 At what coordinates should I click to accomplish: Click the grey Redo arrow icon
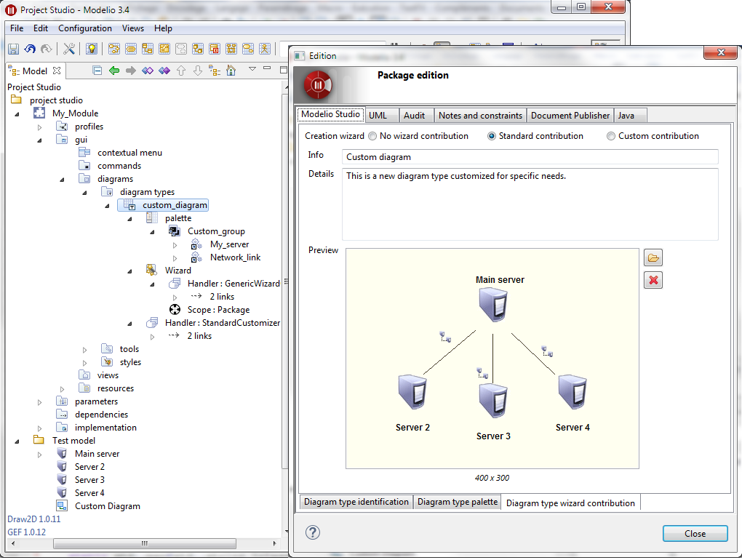46,49
